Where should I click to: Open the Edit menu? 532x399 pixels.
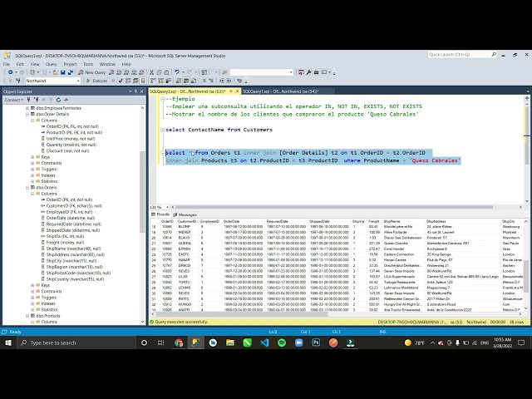click(20, 64)
